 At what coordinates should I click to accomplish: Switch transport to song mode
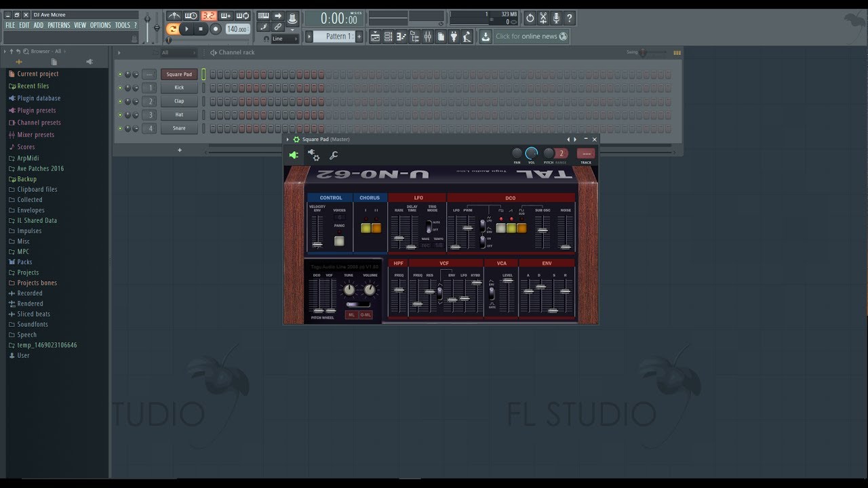click(x=174, y=29)
